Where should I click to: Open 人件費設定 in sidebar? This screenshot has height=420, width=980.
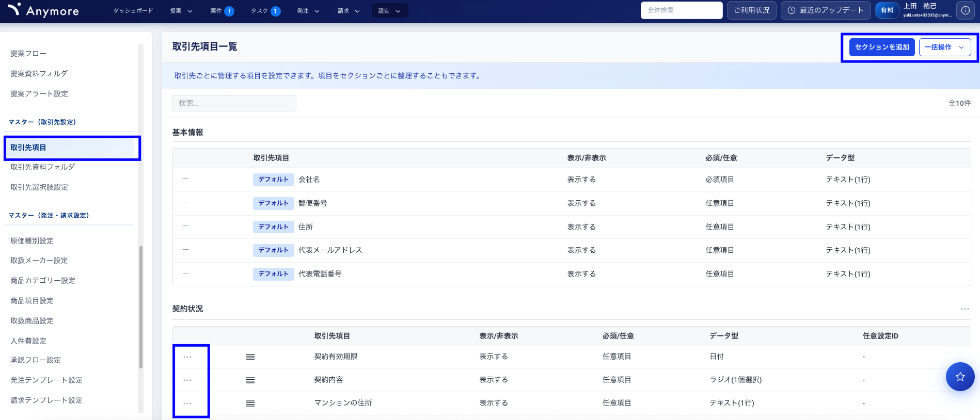28,341
